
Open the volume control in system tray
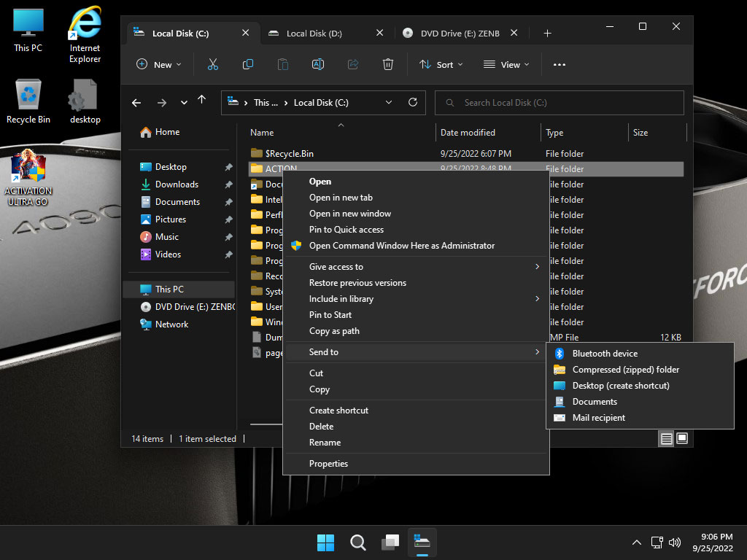[x=675, y=542]
